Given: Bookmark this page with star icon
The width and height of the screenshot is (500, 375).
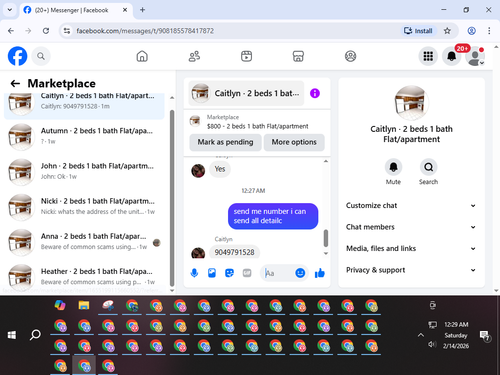Looking at the screenshot, I should (447, 31).
